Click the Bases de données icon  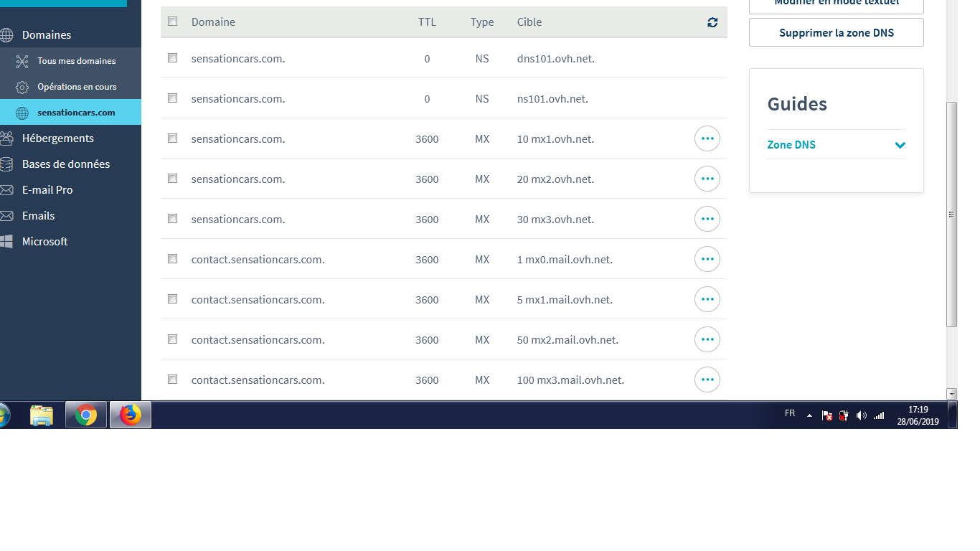click(6, 164)
